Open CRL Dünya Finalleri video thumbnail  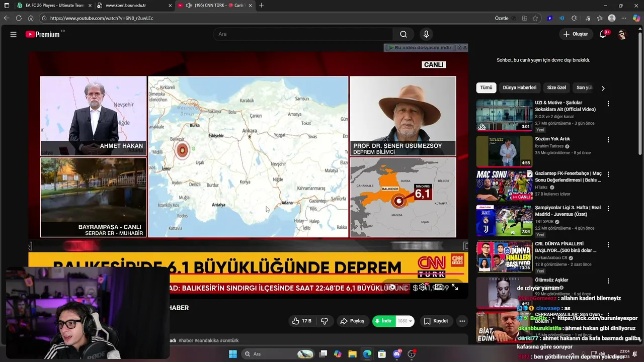tap(504, 256)
